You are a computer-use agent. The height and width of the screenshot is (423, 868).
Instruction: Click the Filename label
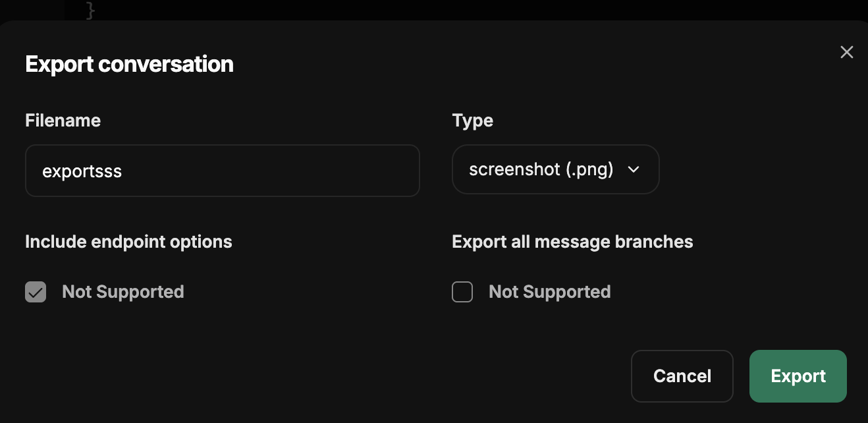(x=63, y=121)
